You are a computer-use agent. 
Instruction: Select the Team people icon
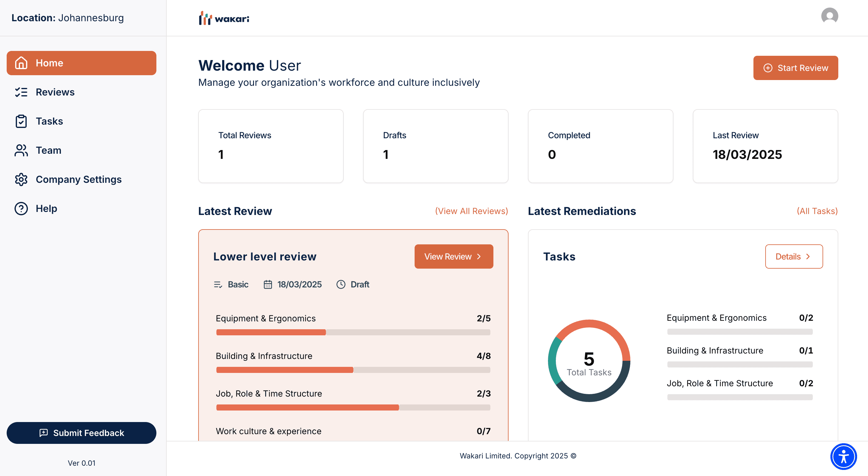(x=21, y=150)
